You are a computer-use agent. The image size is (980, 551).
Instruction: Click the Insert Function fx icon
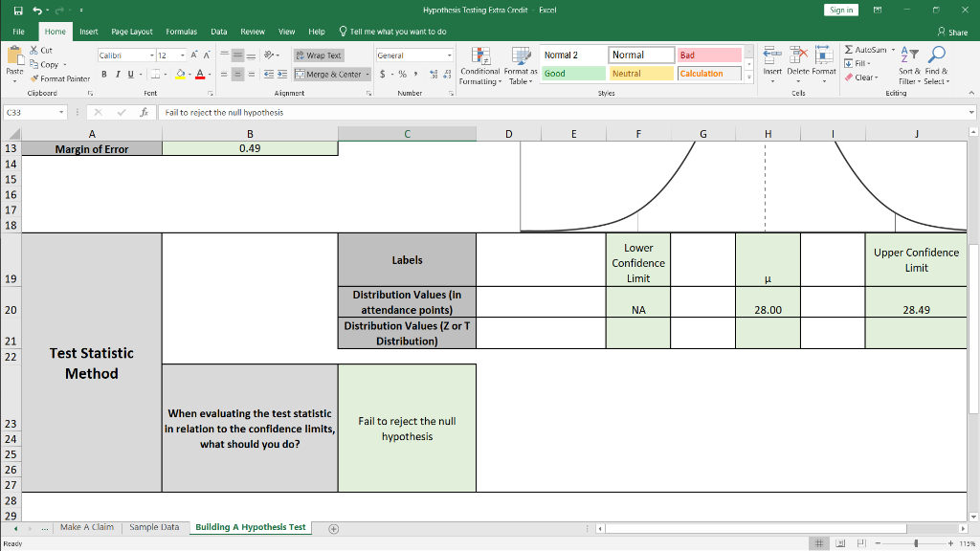point(144,113)
